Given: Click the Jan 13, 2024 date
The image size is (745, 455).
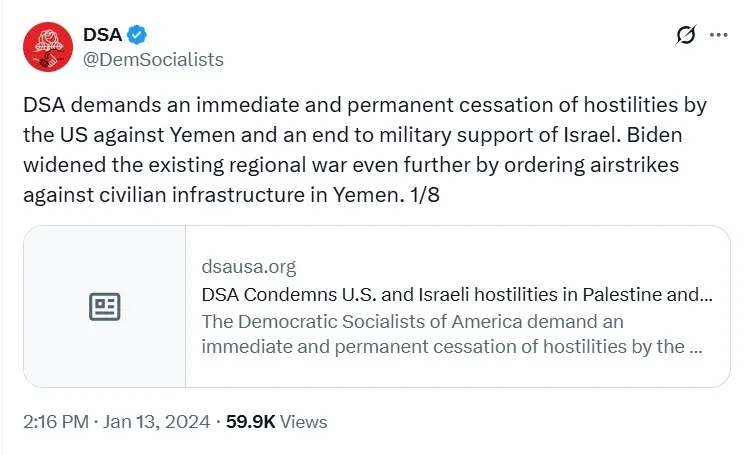Looking at the screenshot, I should (160, 422).
